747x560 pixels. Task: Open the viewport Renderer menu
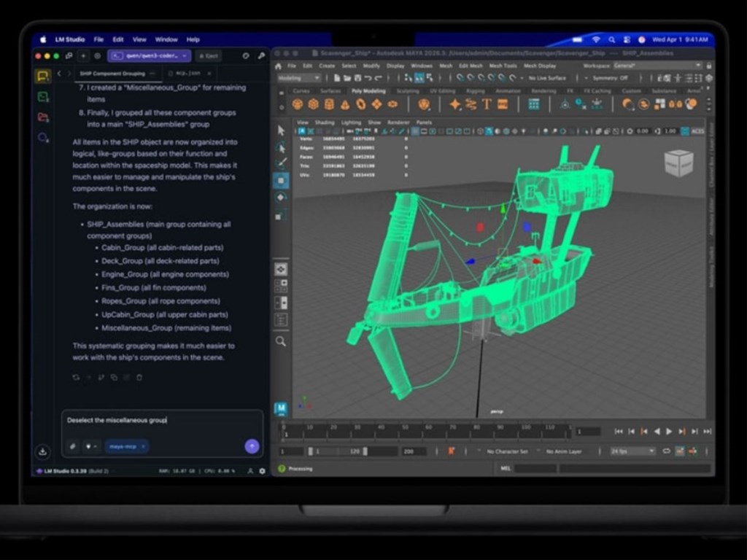(x=398, y=122)
